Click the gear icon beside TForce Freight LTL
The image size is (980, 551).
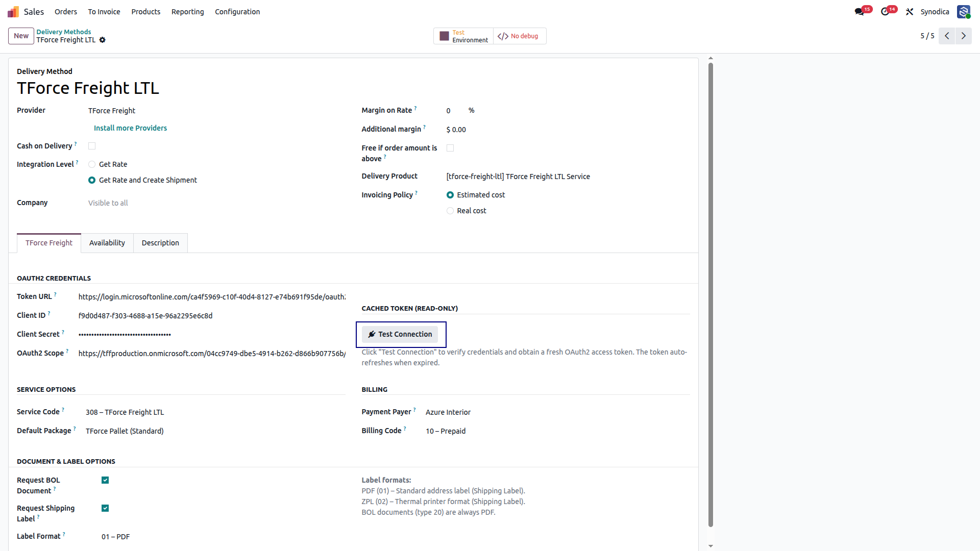point(103,40)
